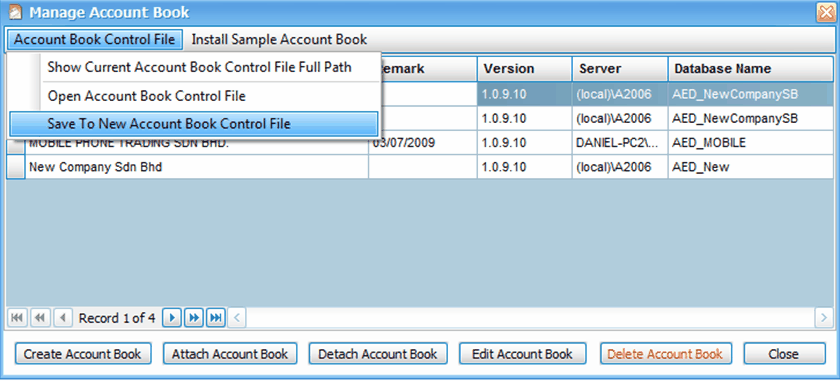The height and width of the screenshot is (381, 840).
Task: Click the Remark column header
Action: [x=429, y=69]
